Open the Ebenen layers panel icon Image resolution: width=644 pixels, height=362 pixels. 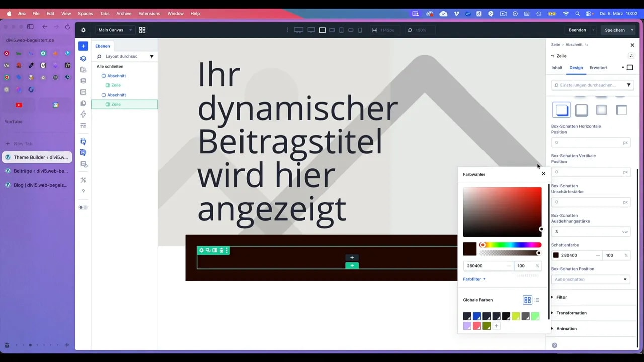(x=83, y=58)
